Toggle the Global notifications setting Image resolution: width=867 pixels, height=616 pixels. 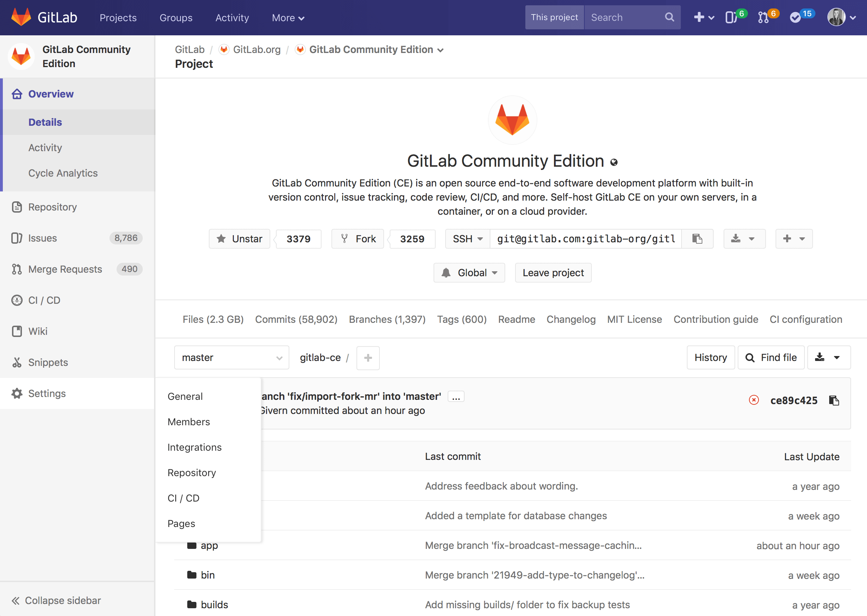coord(468,272)
